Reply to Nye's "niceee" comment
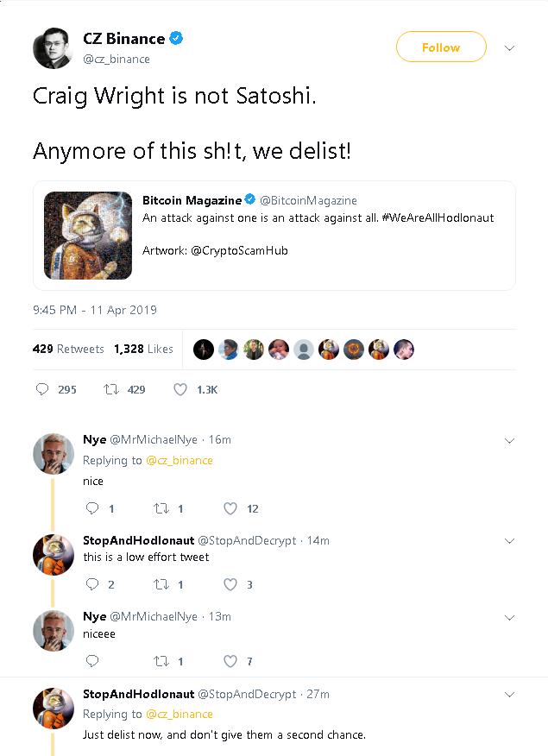Screen dimensions: 548x756 pos(92,661)
